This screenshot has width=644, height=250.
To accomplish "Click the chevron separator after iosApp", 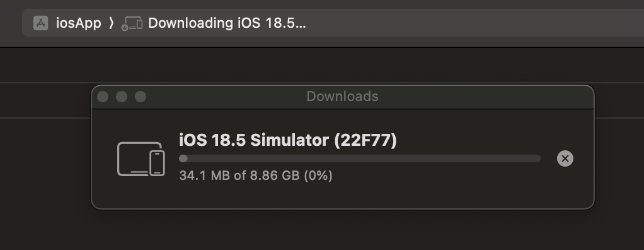I will tap(111, 23).
